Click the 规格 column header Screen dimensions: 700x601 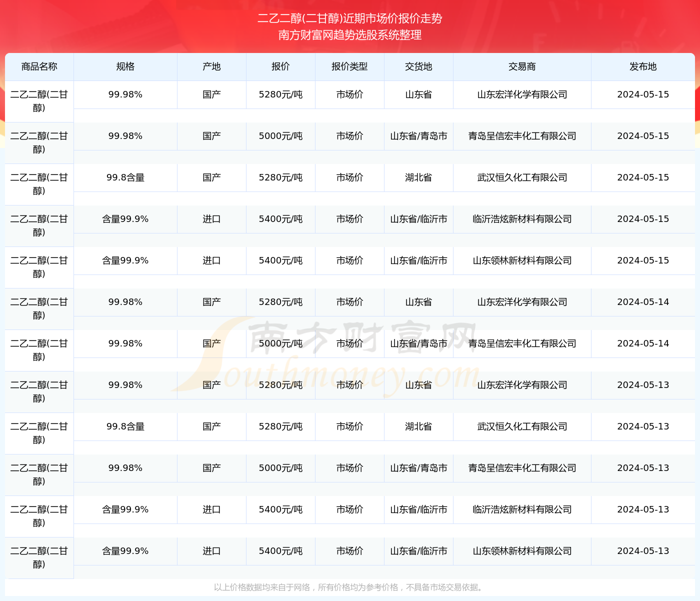(125, 66)
